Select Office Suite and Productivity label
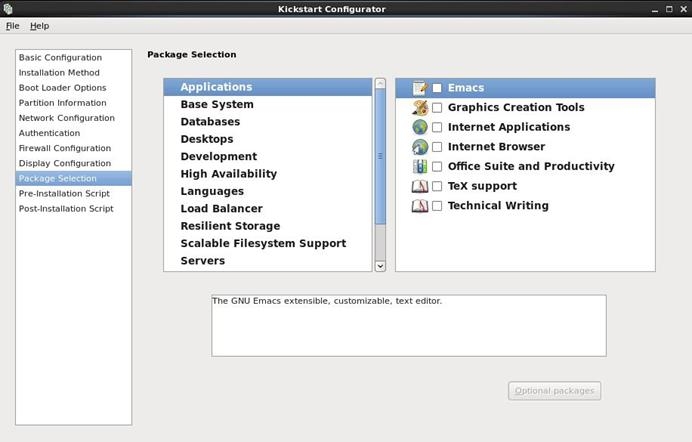The height and width of the screenshot is (442, 692). 531,167
